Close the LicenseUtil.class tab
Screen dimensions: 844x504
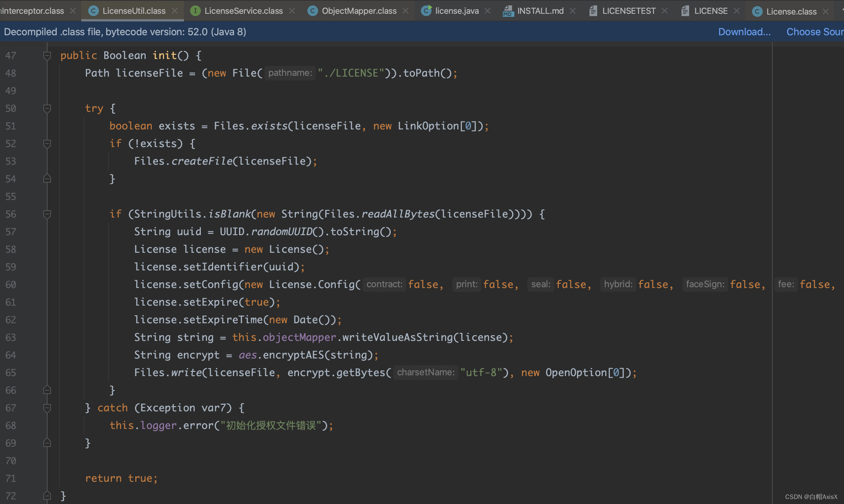175,11
